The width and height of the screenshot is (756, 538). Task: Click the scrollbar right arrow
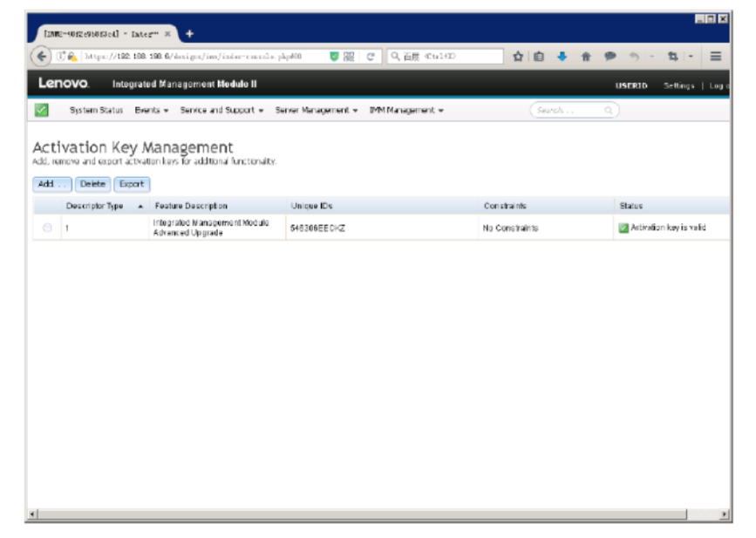(725, 514)
